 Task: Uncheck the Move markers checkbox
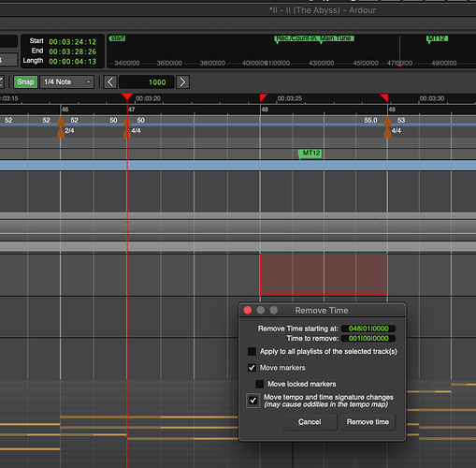[252, 368]
